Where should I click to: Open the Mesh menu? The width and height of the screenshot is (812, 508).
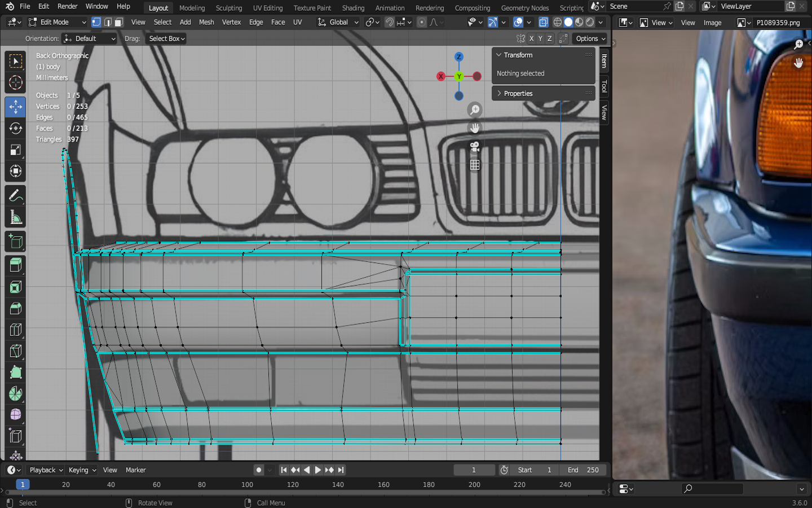pos(206,22)
